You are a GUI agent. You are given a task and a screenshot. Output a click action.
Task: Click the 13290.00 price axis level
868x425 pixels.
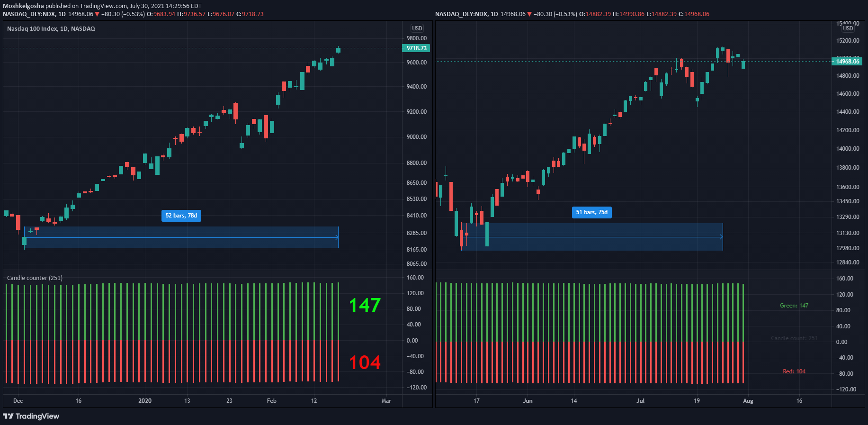pos(848,217)
